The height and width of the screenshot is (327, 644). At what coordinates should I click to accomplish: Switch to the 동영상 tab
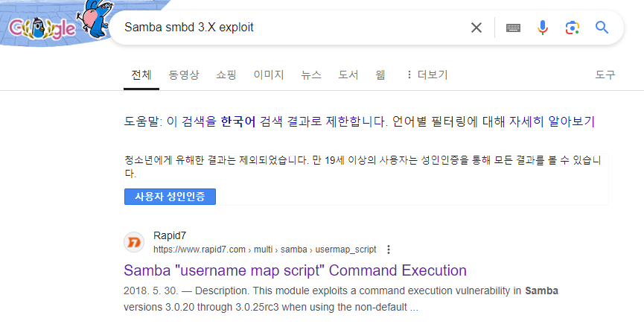point(184,74)
